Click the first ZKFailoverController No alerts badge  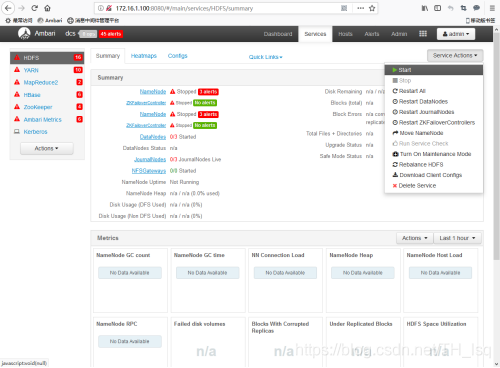pyautogui.click(x=205, y=103)
